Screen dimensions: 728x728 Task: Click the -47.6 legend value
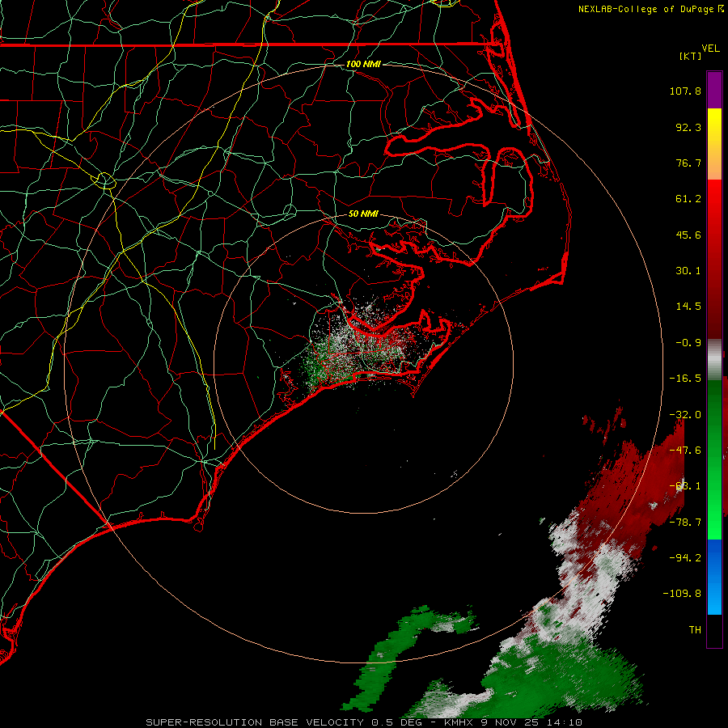(685, 451)
